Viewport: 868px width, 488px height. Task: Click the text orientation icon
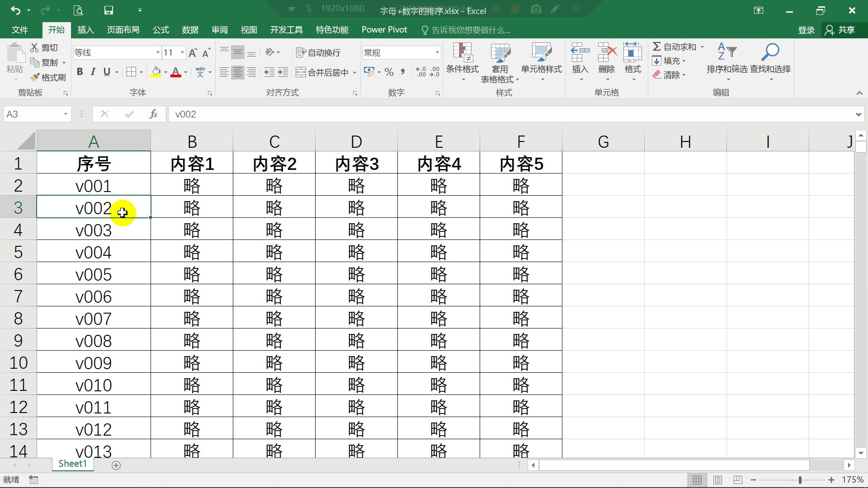270,52
